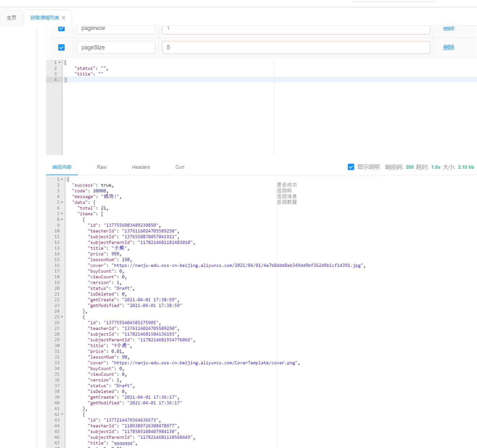Click the gmtModified value 2021-04-01 17:36:17

155,403
